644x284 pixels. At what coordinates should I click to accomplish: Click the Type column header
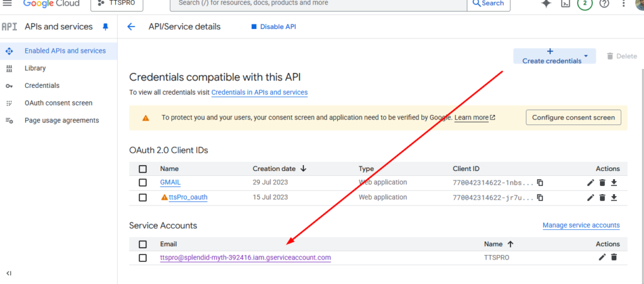coord(367,168)
